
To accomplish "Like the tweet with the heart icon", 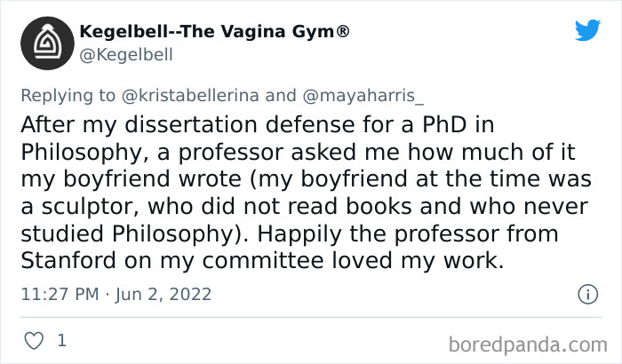I will tap(33, 340).
